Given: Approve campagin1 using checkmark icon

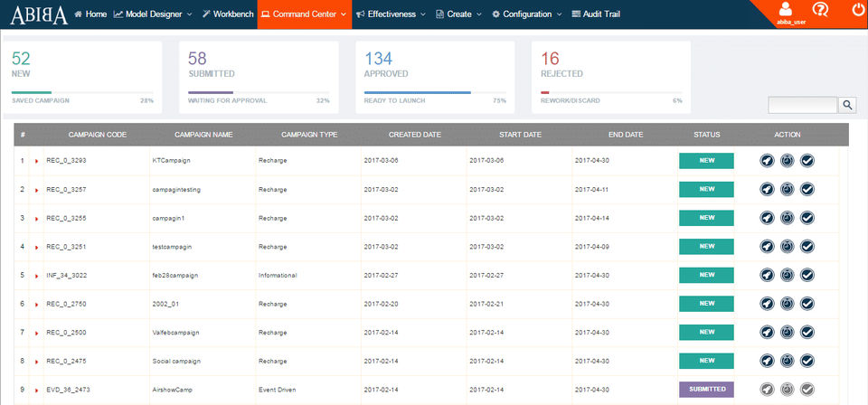Looking at the screenshot, I should [x=807, y=218].
